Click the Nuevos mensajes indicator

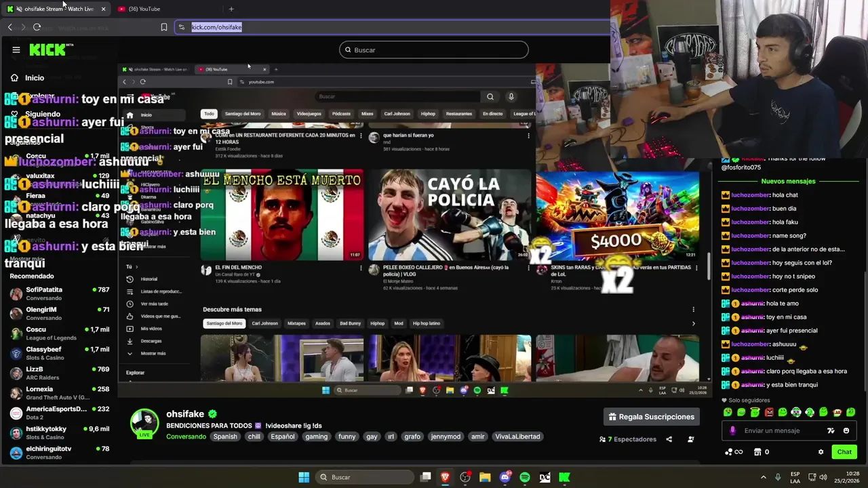[788, 181]
